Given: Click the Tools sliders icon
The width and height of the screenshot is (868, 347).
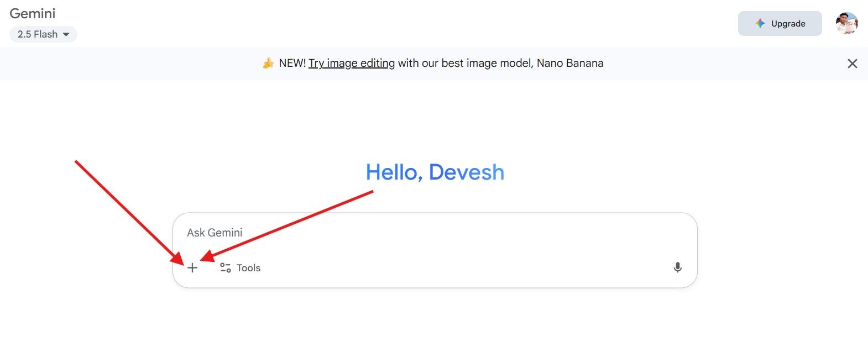Looking at the screenshot, I should 226,268.
